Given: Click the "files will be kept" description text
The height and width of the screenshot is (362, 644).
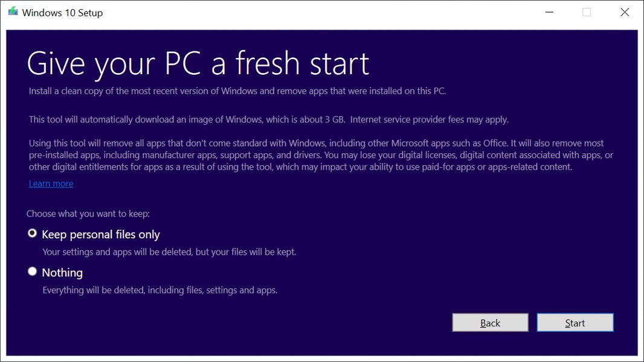Looking at the screenshot, I should (169, 252).
